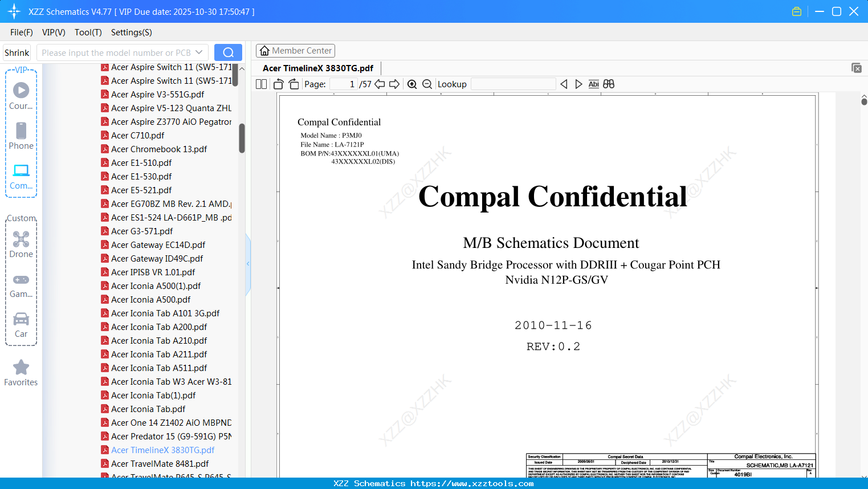Zoom out of the schematic
868x489 pixels.
[427, 84]
